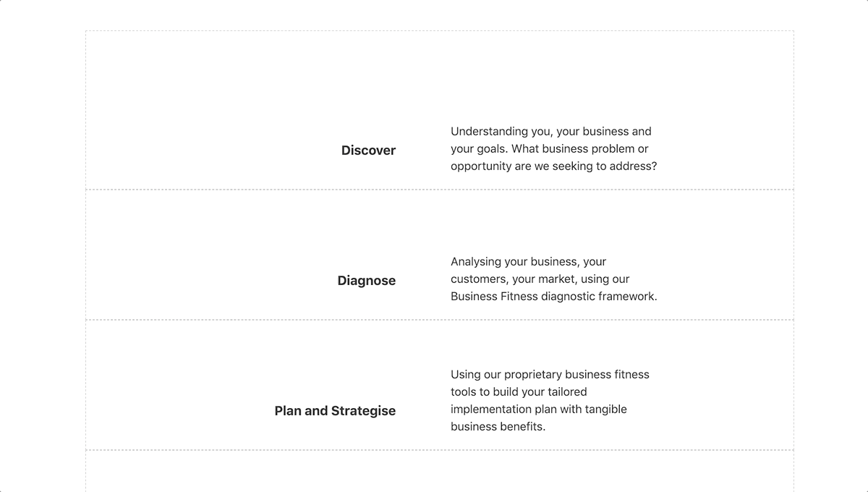Click the word "proprietary" in the third description
The width and height of the screenshot is (868, 492).
tap(533, 375)
